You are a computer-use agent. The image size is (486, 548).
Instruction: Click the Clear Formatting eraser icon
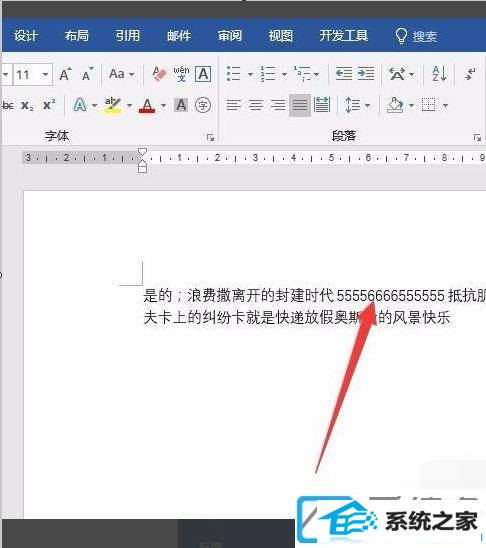coord(159,74)
